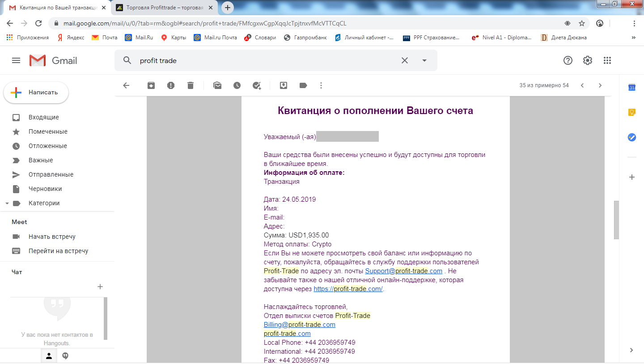
Task: Open Google Calendar side panel
Action: click(x=632, y=88)
